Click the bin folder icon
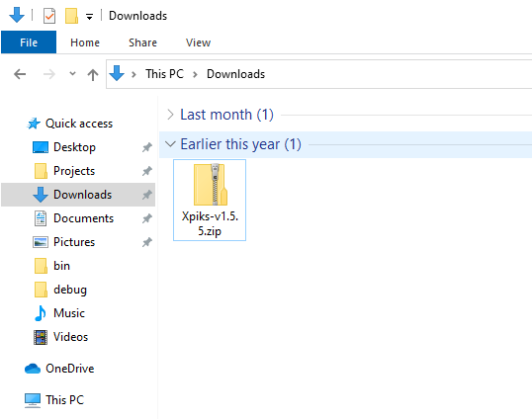Viewport: 532px width, 419px height. coord(41,266)
